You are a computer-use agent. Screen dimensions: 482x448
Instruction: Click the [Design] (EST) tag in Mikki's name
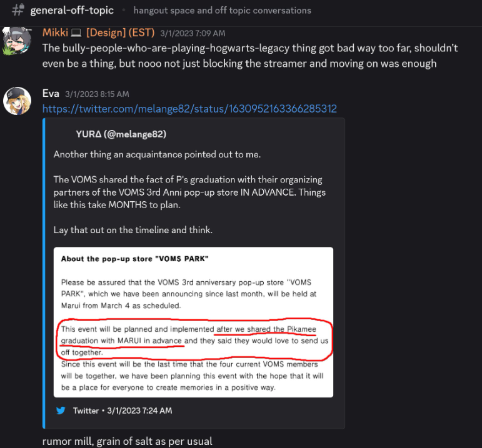(x=121, y=32)
